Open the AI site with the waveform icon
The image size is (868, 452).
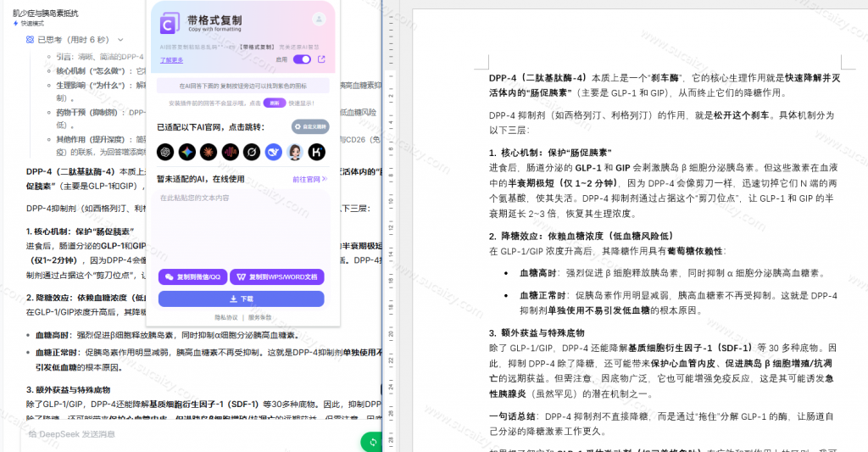pos(231,152)
